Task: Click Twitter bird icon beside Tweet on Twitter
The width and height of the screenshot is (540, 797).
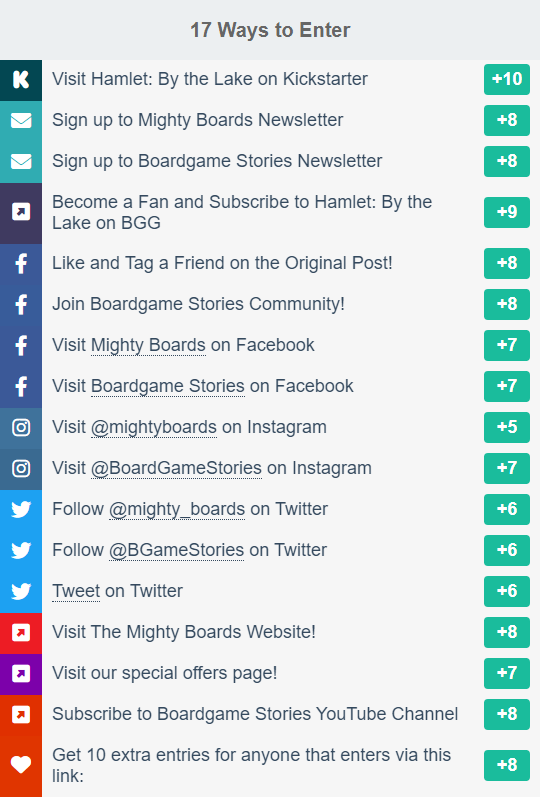Action: tap(21, 591)
